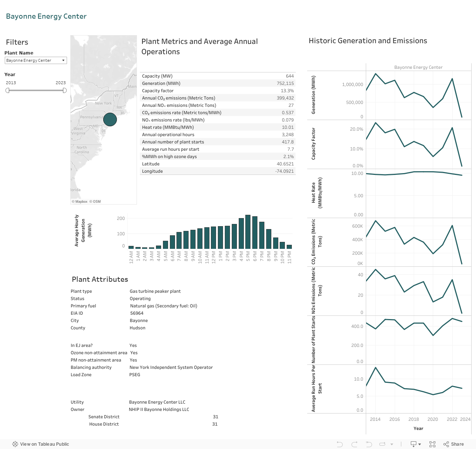This screenshot has height=449, width=476.
Task: Select the 12 AM generation bar
Action: [131, 247]
